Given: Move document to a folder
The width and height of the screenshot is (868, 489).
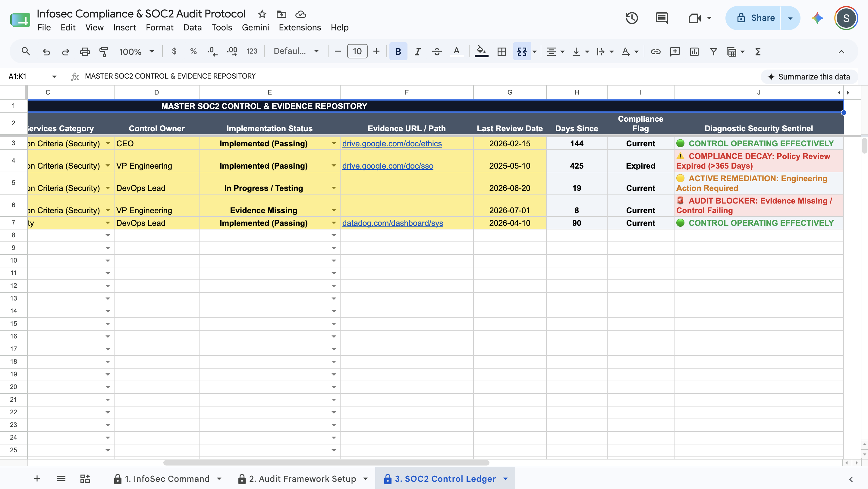Looking at the screenshot, I should point(281,14).
